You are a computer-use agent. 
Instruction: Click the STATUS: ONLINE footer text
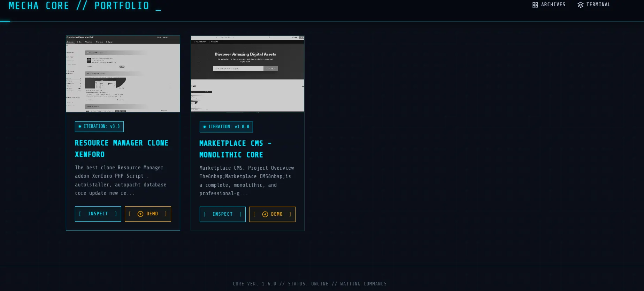pyautogui.click(x=308, y=284)
